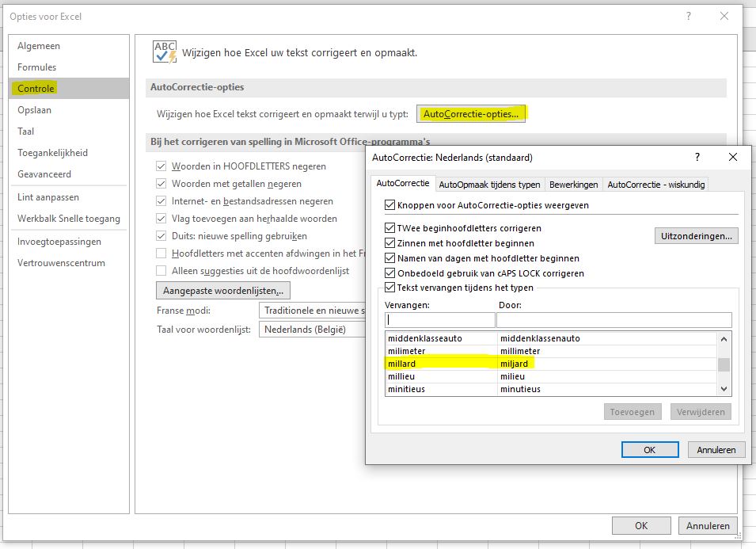The height and width of the screenshot is (549, 756).
Task: Open 'Vertrouwenscentrum' category in sidebar
Action: (61, 263)
